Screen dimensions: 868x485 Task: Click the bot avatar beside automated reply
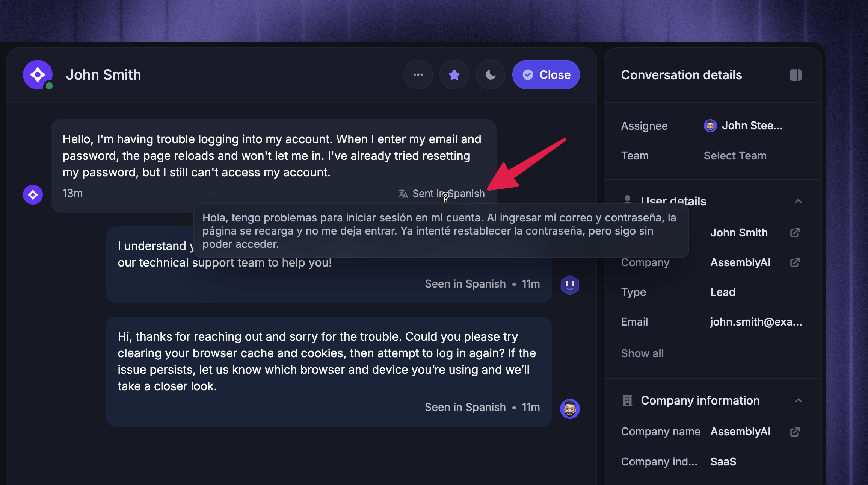[570, 285]
